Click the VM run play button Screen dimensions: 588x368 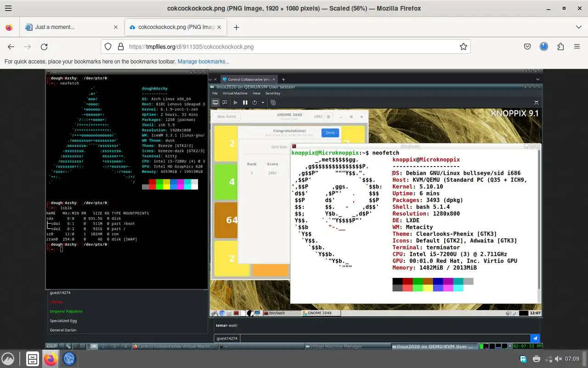[x=236, y=103]
